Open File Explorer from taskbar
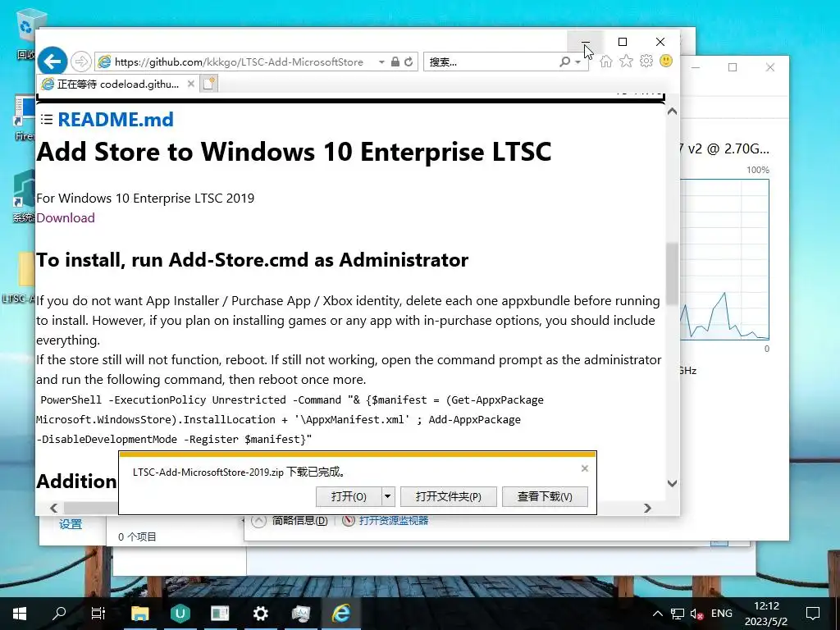 [139, 614]
